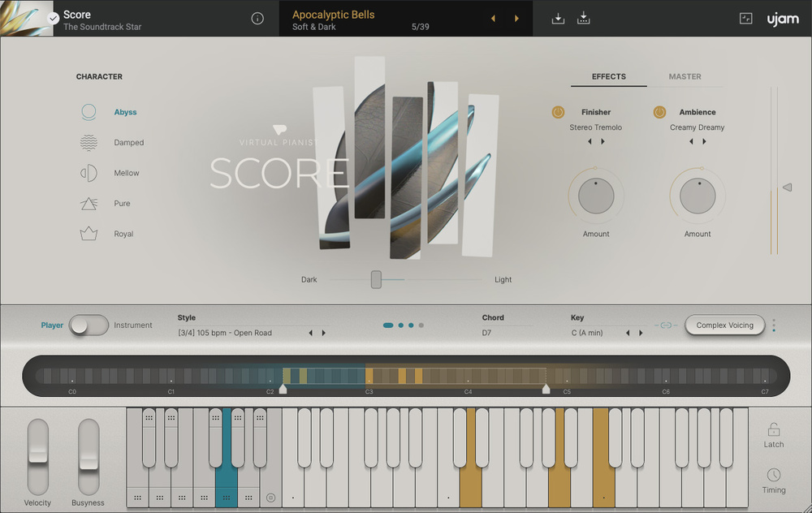
Task: Step to the next Key
Action: (x=641, y=333)
